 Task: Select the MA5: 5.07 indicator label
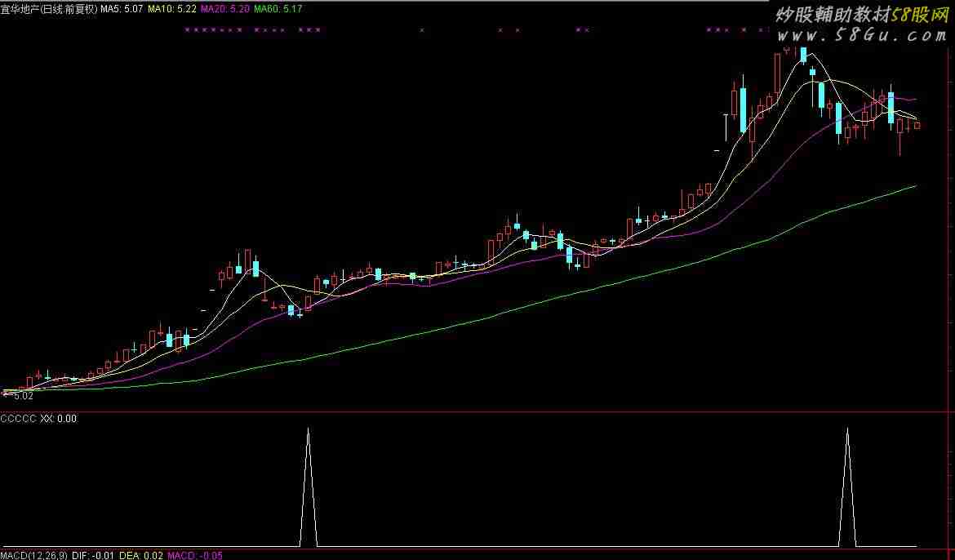coord(122,9)
